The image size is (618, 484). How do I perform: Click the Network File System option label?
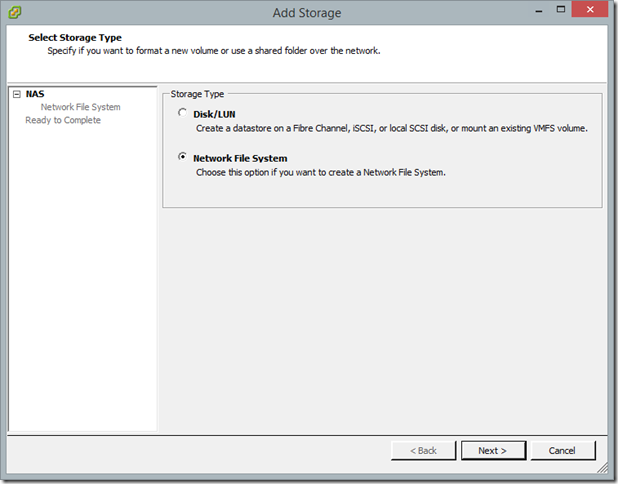pyautogui.click(x=240, y=158)
